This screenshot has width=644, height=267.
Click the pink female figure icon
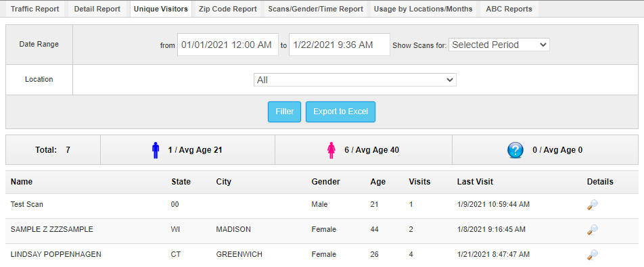331,151
